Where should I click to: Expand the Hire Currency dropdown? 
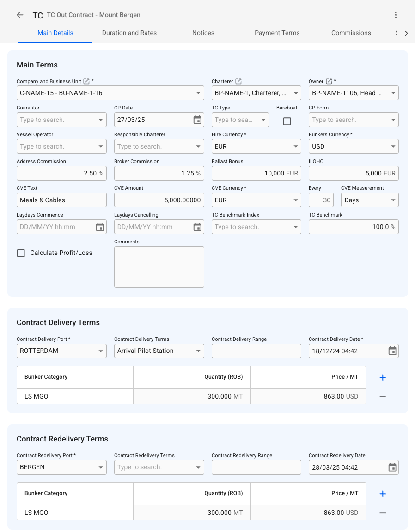point(296,147)
